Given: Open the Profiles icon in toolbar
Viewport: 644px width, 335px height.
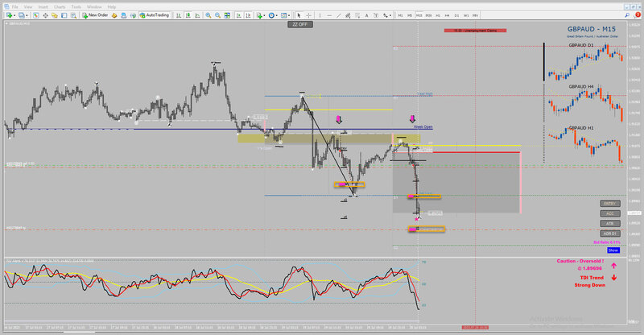Looking at the screenshot, I should pyautogui.click(x=22, y=15).
